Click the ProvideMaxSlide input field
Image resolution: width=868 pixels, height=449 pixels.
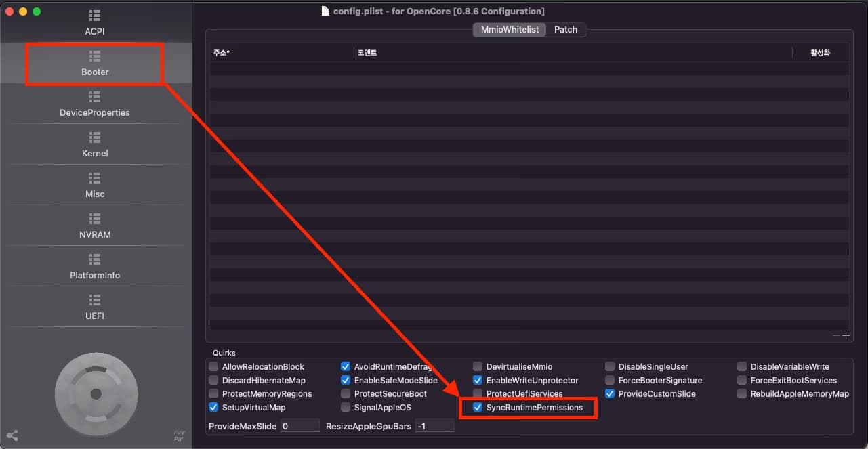coord(299,427)
